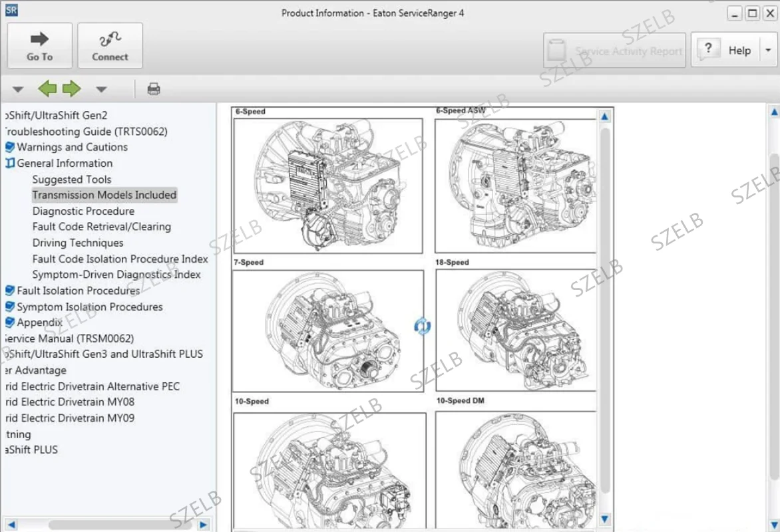780x532 pixels.
Task: Click the printer icon
Action: tap(154, 89)
